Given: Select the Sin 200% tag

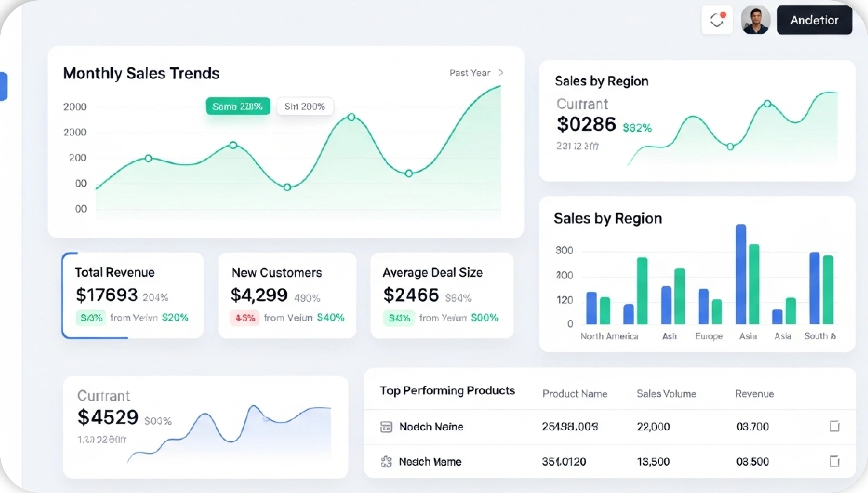Looking at the screenshot, I should [x=305, y=106].
